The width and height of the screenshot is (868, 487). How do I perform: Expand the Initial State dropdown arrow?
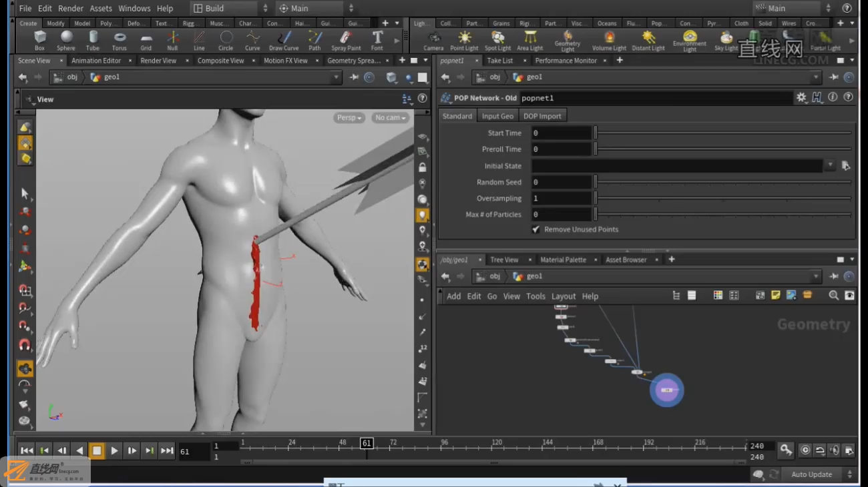830,165
